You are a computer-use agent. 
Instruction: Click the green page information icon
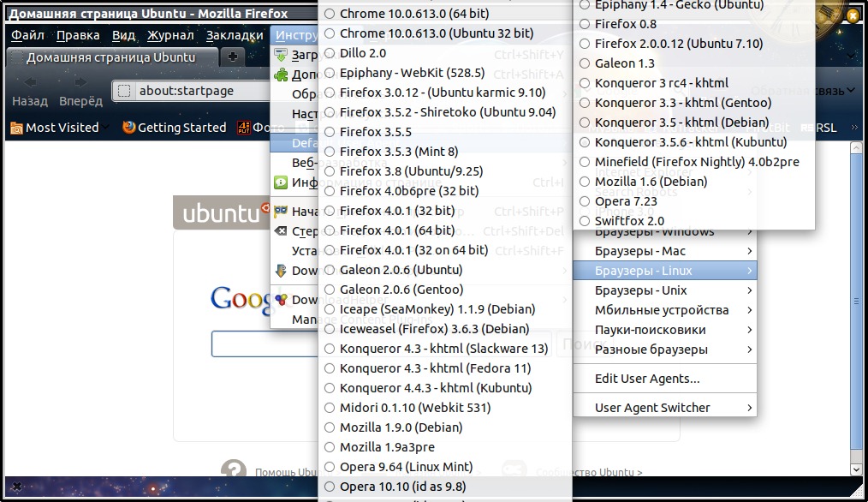pyautogui.click(x=282, y=182)
